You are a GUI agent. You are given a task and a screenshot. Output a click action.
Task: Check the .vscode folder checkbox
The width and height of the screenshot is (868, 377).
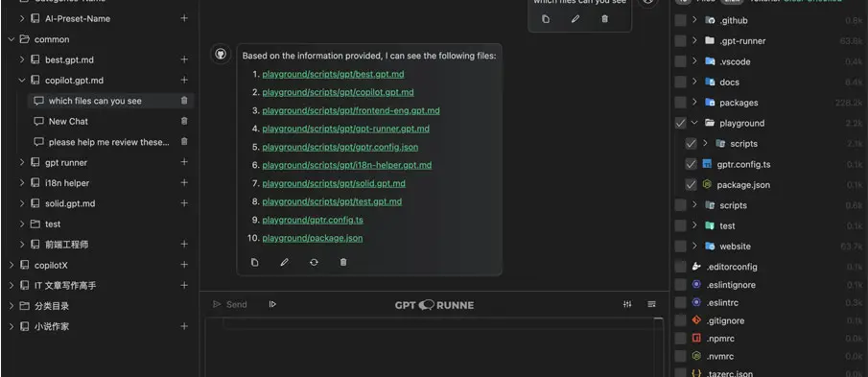(680, 61)
